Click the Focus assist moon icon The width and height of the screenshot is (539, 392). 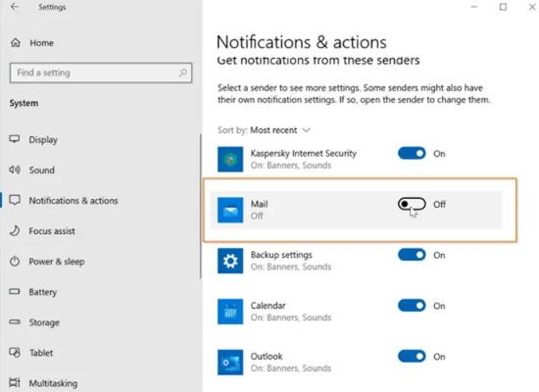coord(15,230)
